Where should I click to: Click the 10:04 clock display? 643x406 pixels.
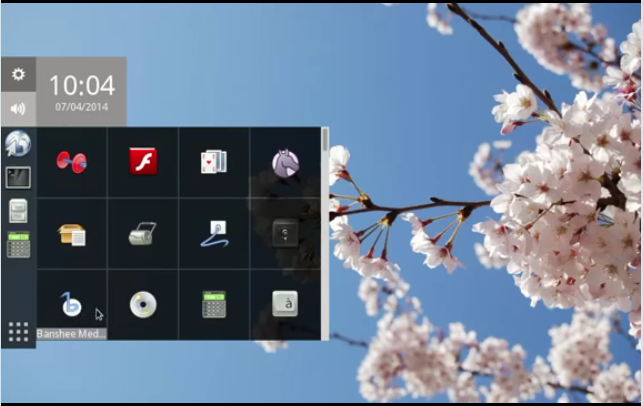click(x=82, y=85)
